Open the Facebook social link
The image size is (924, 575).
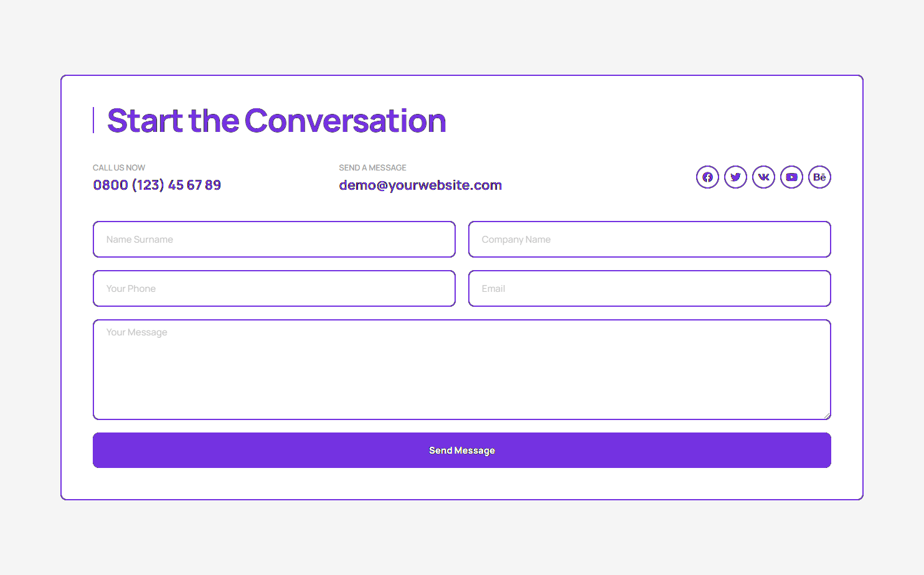coord(707,177)
